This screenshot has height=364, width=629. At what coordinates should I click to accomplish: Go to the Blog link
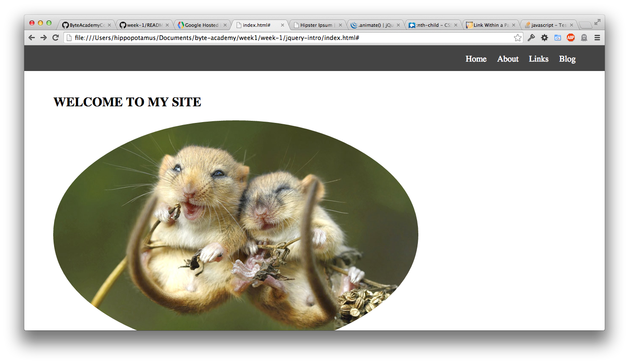pyautogui.click(x=567, y=59)
